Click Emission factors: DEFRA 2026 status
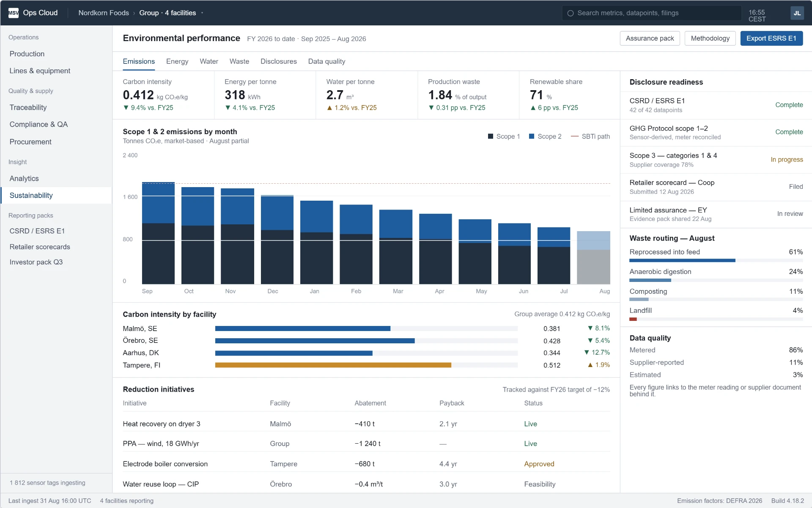 719,501
